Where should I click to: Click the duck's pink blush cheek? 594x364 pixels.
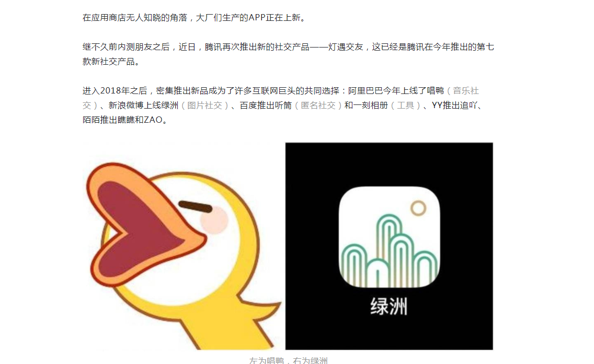pos(214,220)
